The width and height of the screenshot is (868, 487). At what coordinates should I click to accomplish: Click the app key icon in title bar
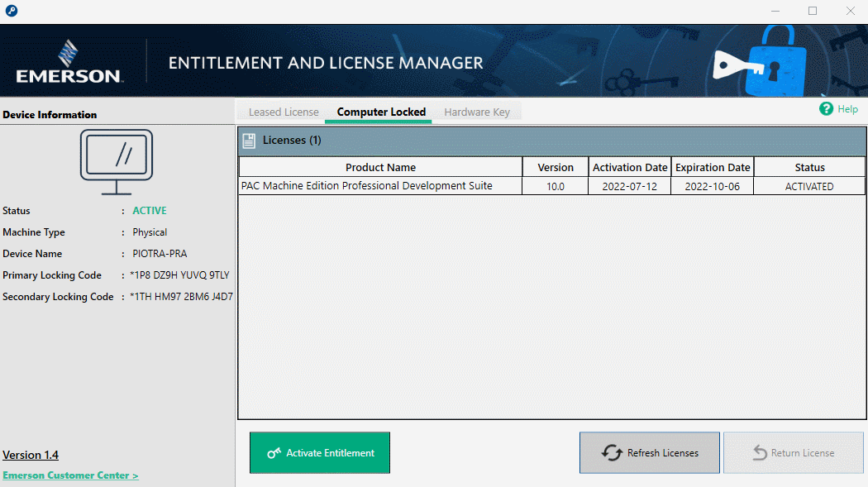click(11, 11)
